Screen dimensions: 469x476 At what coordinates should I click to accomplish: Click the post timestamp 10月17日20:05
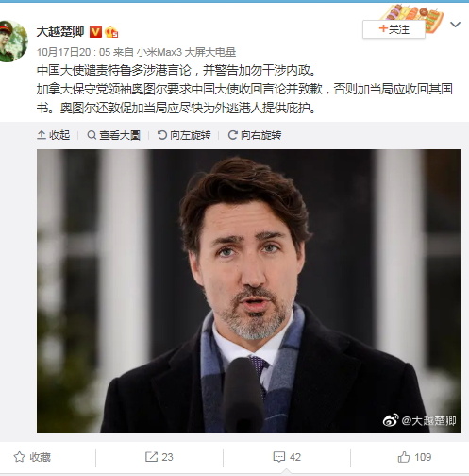[74, 52]
